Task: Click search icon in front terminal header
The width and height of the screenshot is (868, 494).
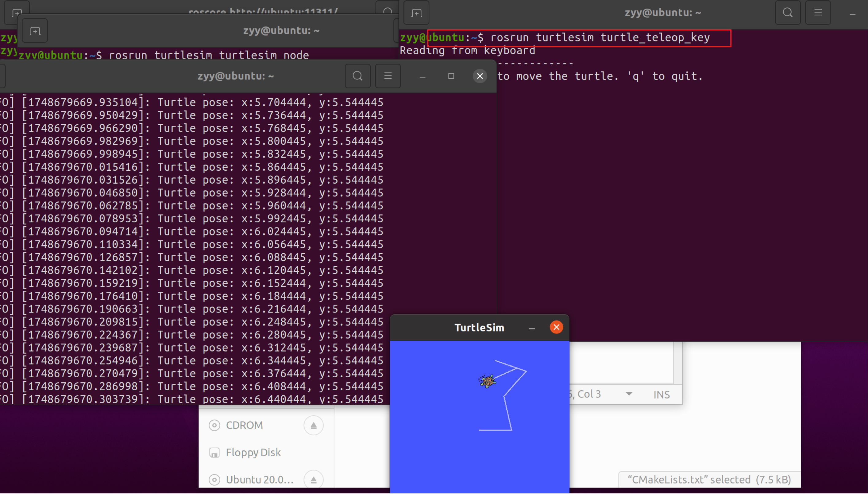Action: (x=357, y=76)
